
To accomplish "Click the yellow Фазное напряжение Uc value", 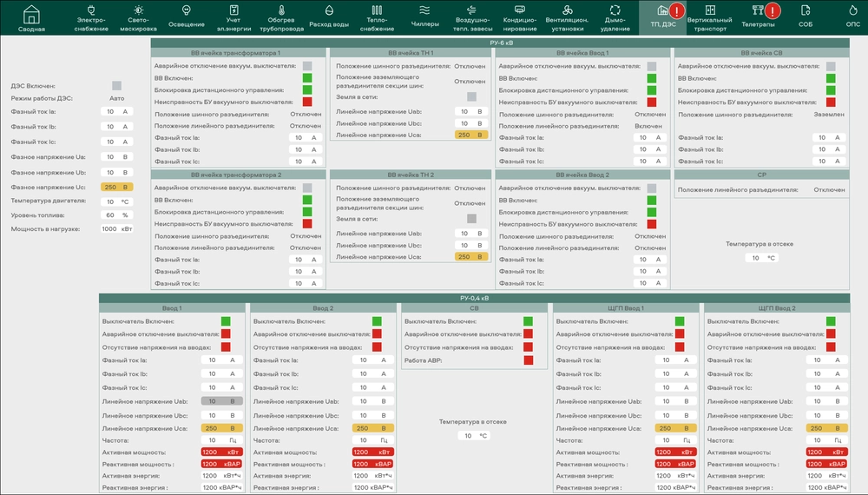I will click(x=116, y=187).
